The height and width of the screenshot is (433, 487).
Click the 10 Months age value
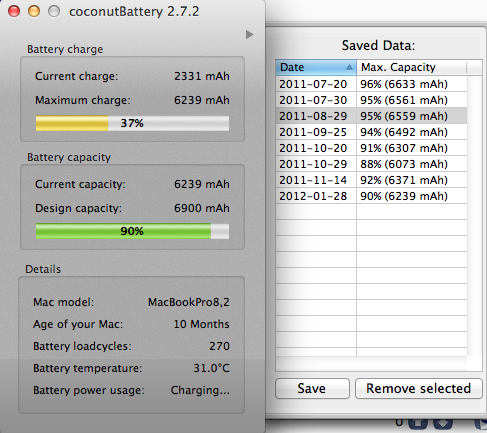(201, 324)
